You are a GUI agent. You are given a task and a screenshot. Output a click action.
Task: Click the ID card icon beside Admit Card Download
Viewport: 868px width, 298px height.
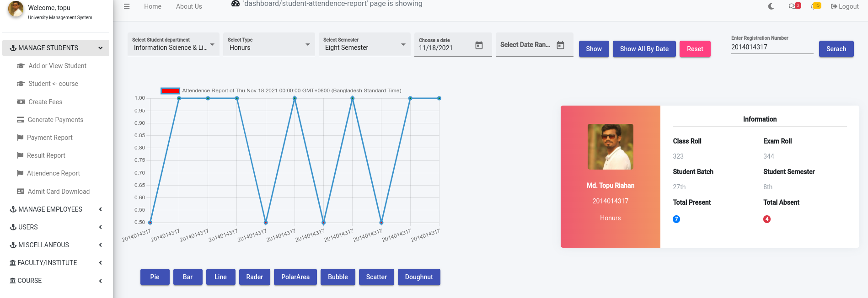coord(21,192)
